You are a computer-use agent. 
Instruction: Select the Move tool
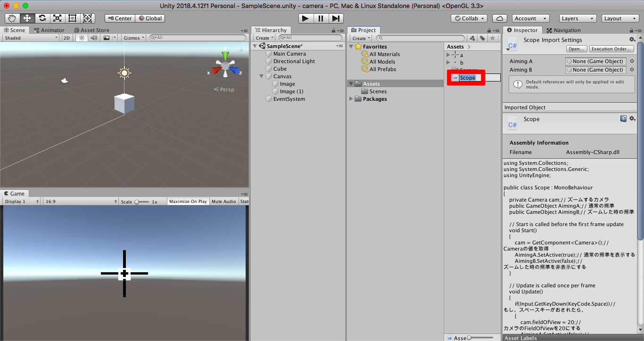pyautogui.click(x=27, y=18)
